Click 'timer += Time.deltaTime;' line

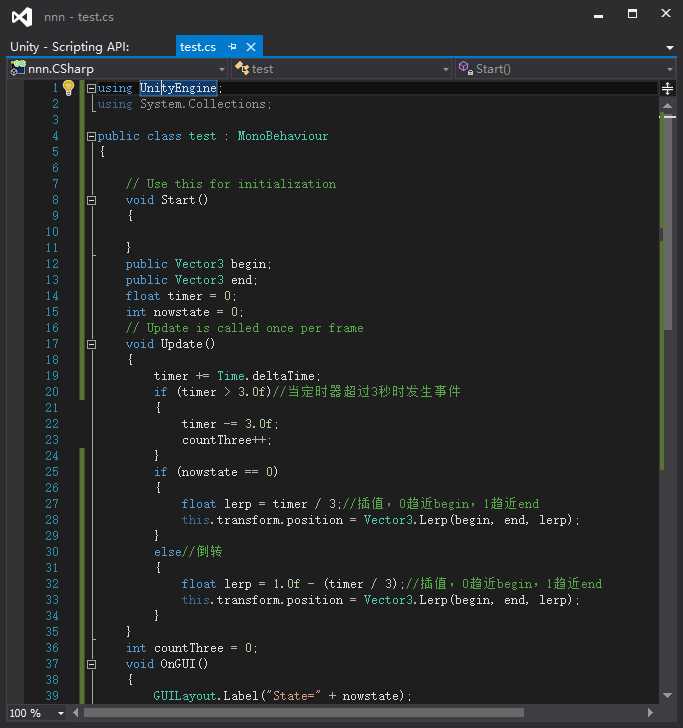click(237, 376)
